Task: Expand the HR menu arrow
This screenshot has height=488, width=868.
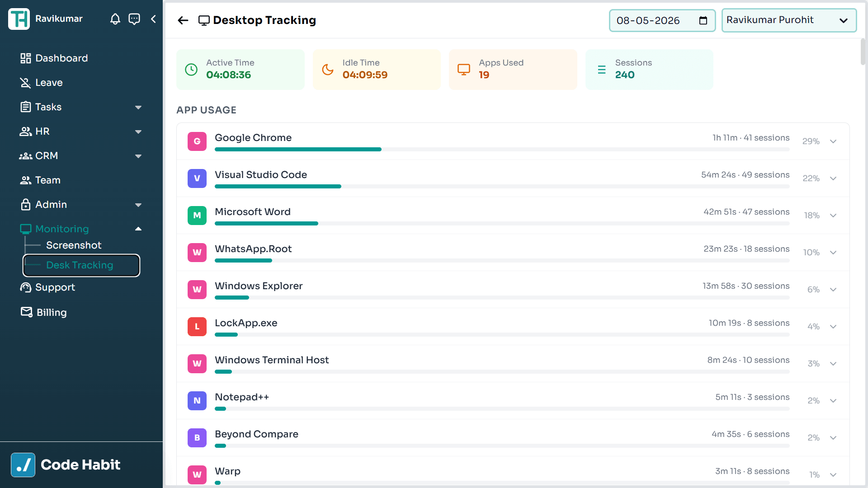Action: click(138, 132)
